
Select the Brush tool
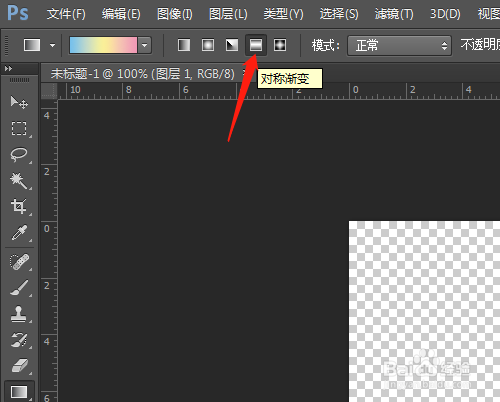coord(19,288)
